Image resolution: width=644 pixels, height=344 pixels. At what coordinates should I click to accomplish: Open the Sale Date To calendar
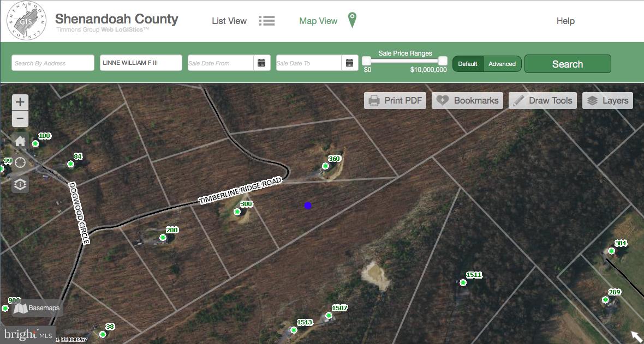tap(349, 63)
